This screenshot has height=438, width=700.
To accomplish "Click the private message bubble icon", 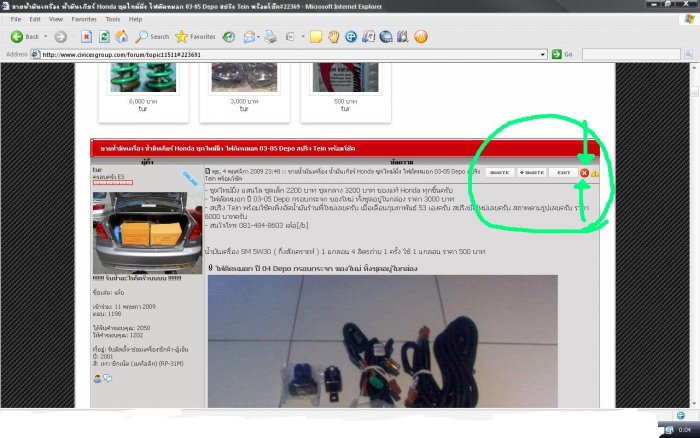I will 108,379.
